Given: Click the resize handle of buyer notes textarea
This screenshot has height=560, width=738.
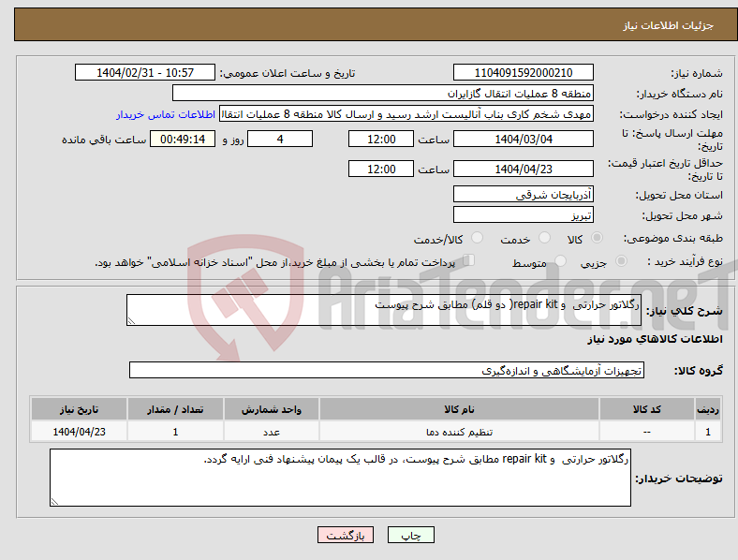Looking at the screenshot, I should pyautogui.click(x=54, y=502).
